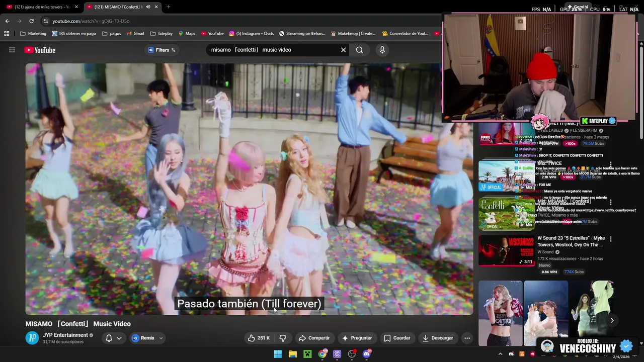
Task: Open the Compartir share dialog
Action: tap(314, 338)
